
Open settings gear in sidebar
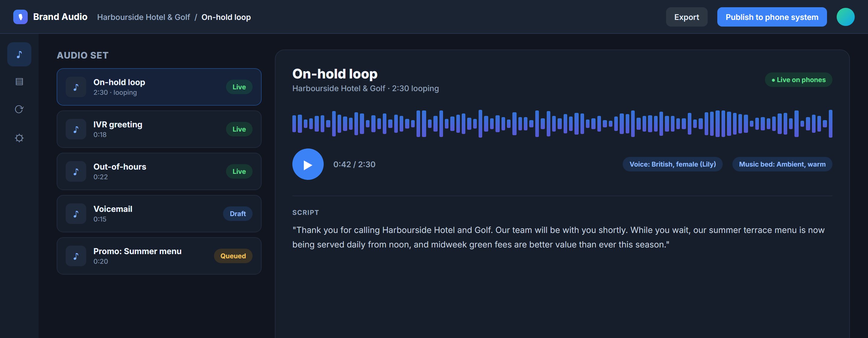coord(19,138)
